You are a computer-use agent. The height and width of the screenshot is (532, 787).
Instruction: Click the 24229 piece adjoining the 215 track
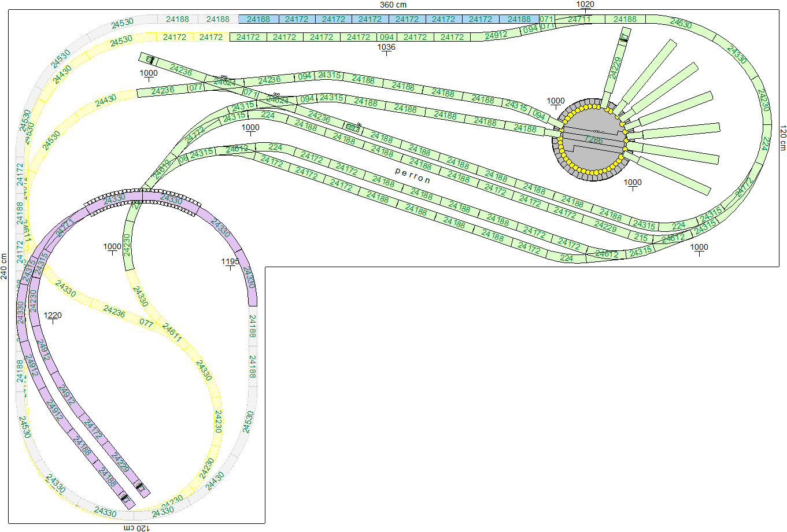point(605,226)
